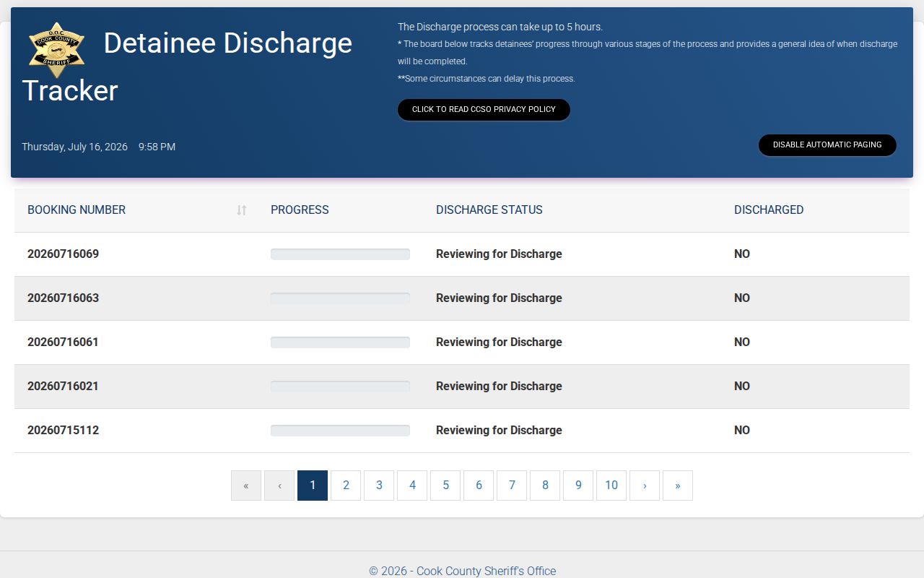
Task: Go to previous page with ‹ button
Action: click(279, 486)
